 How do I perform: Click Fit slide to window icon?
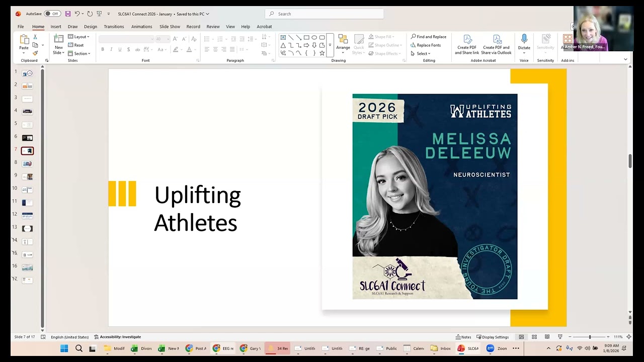[628, 337]
